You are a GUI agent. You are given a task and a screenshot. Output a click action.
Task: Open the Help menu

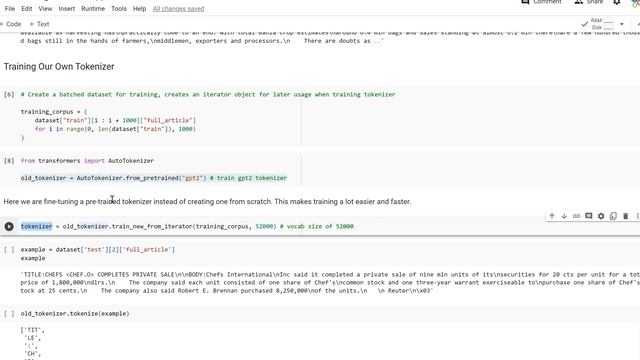coord(139,9)
